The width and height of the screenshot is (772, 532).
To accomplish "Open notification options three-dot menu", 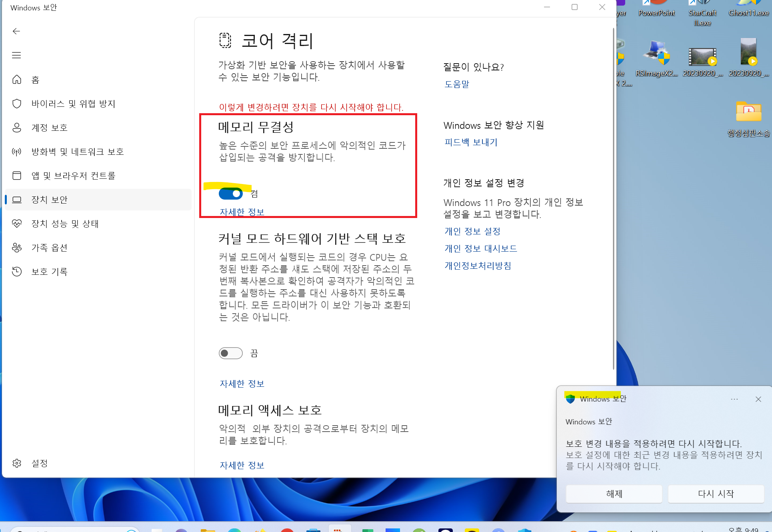I will click(x=734, y=399).
